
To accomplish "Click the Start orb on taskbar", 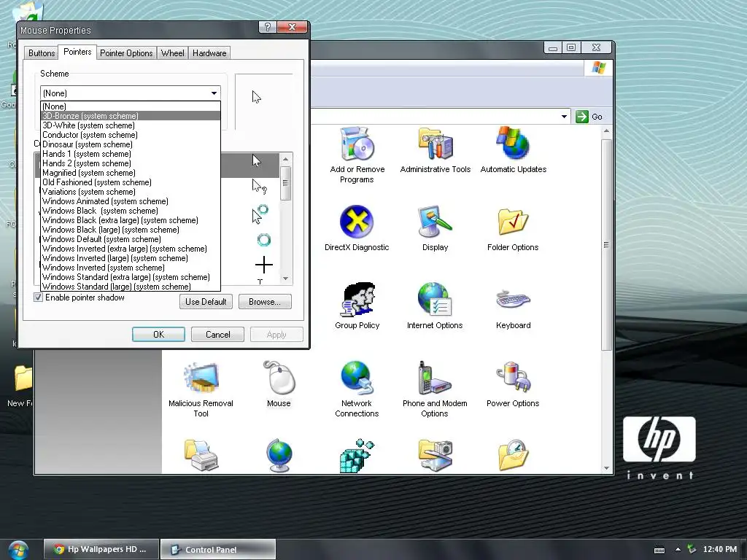I will click(x=18, y=551).
